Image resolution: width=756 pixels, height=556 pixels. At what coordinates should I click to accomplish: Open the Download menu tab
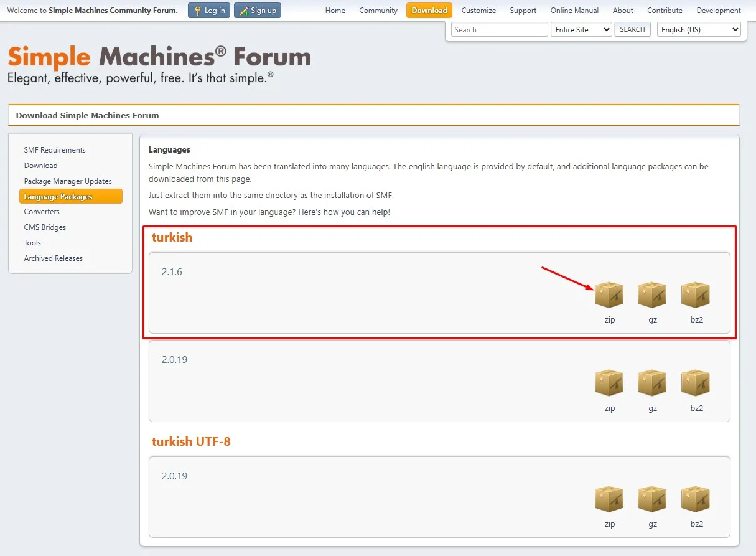[429, 11]
